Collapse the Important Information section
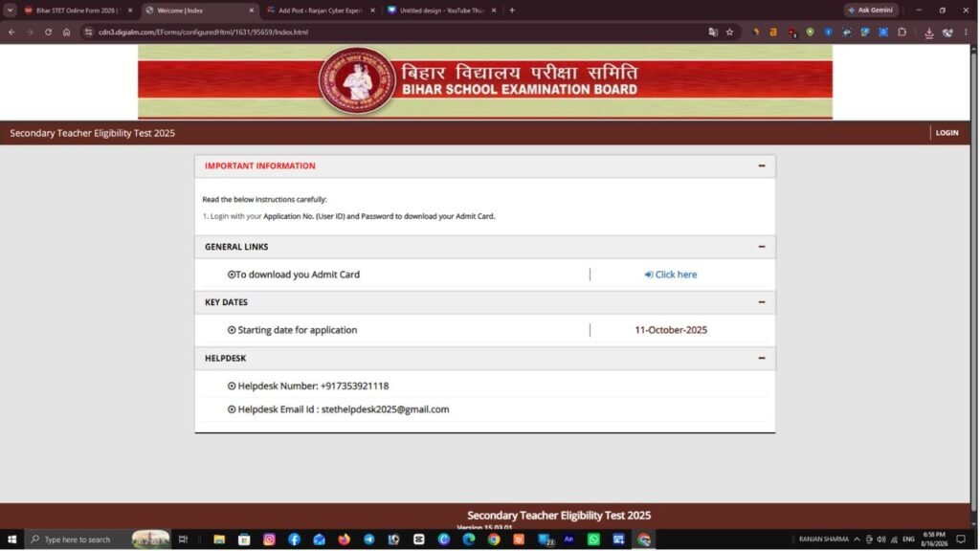Viewport: 980px width, 551px height. click(x=761, y=165)
